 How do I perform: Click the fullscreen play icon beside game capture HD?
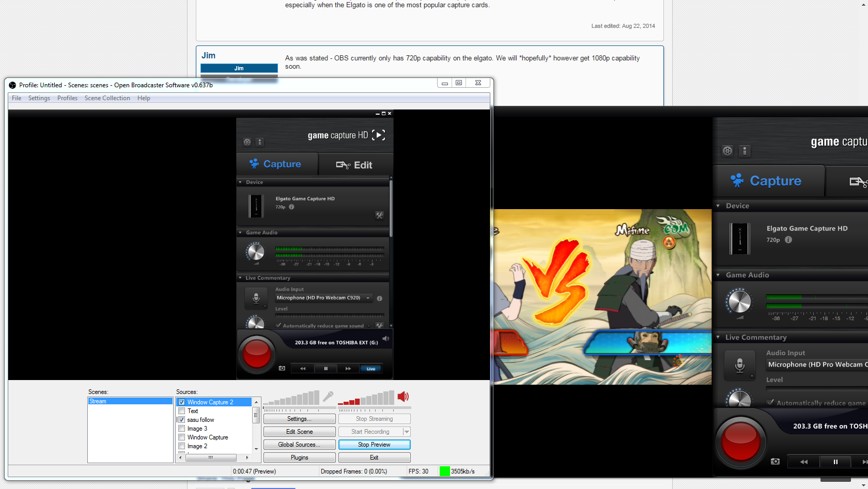379,135
